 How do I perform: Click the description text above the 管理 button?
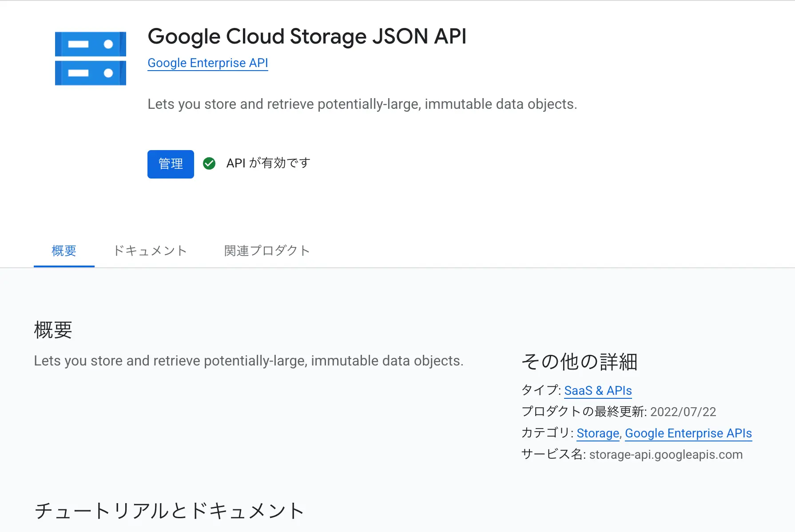coord(362,104)
